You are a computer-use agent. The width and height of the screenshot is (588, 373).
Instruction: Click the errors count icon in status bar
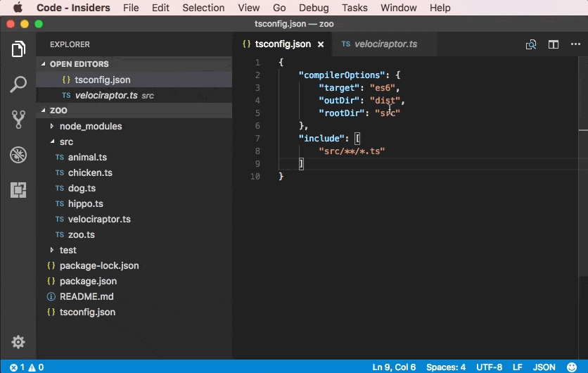[13, 367]
